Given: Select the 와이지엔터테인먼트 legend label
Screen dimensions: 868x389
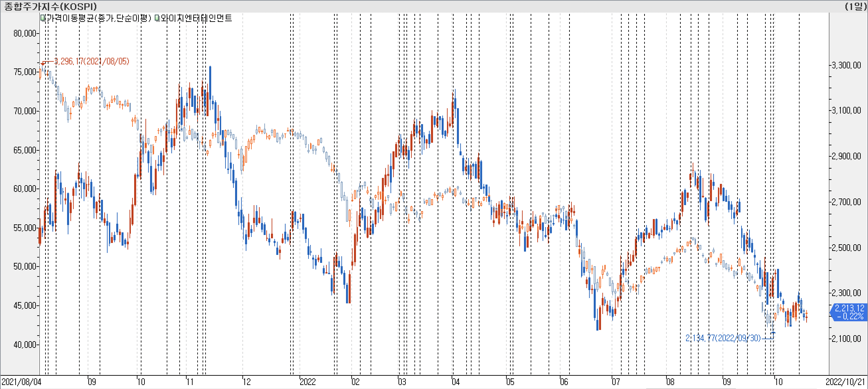Looking at the screenshot, I should (196, 18).
